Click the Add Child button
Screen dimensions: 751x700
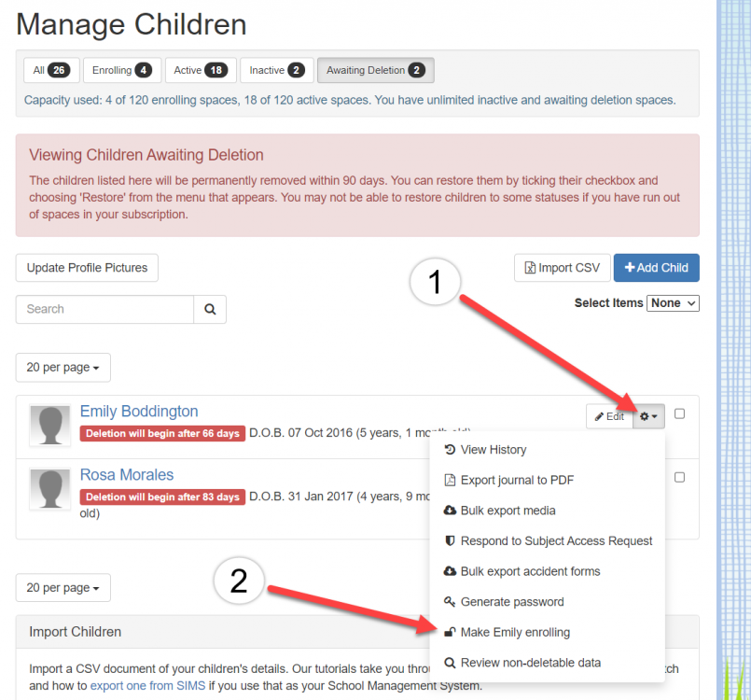click(656, 268)
